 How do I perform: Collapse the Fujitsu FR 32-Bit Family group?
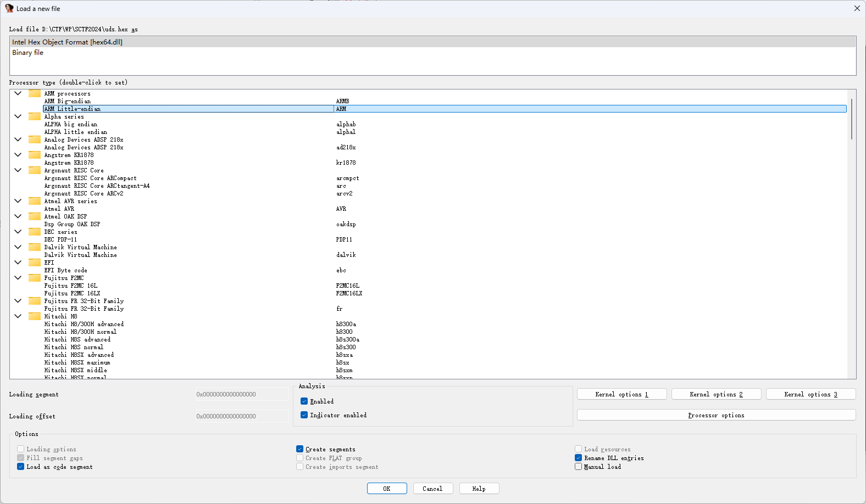[x=18, y=301]
